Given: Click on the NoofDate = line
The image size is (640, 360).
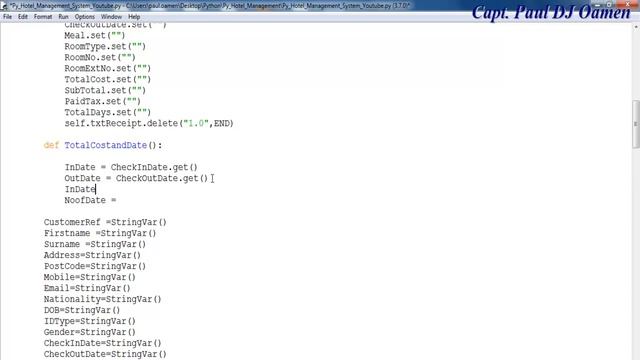Looking at the screenshot, I should 90,200.
